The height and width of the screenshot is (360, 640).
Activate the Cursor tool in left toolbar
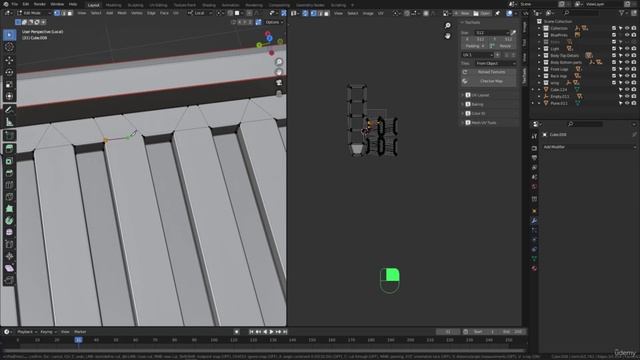9,47
